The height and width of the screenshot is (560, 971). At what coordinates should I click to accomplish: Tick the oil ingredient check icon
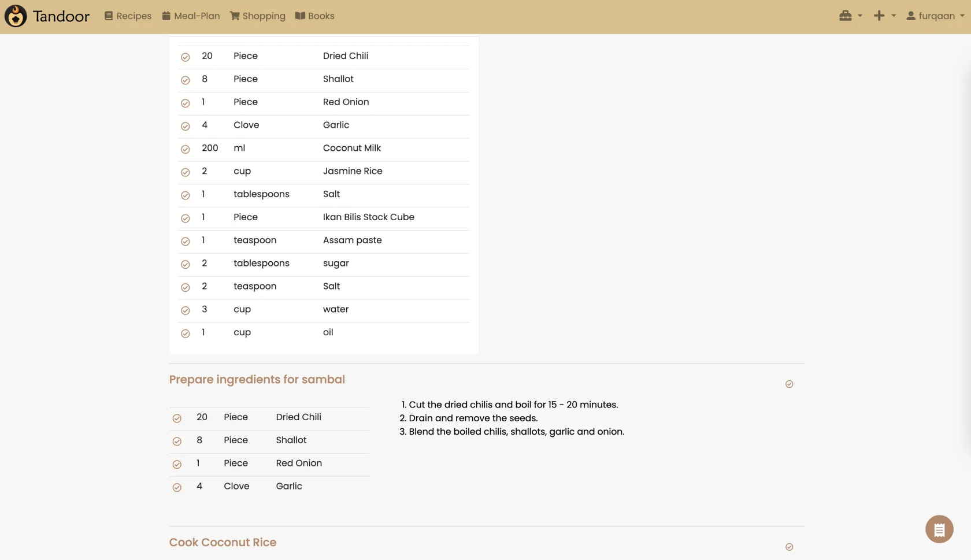[x=186, y=334]
